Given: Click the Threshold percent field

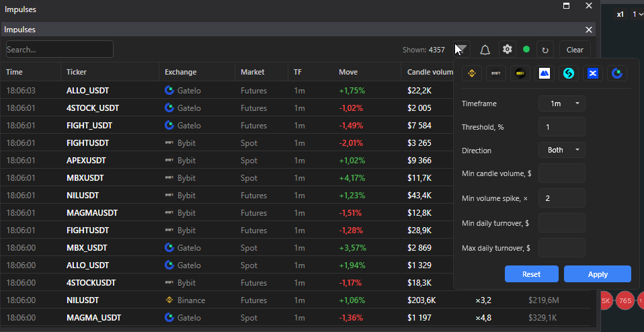Looking at the screenshot, I should click(x=562, y=127).
